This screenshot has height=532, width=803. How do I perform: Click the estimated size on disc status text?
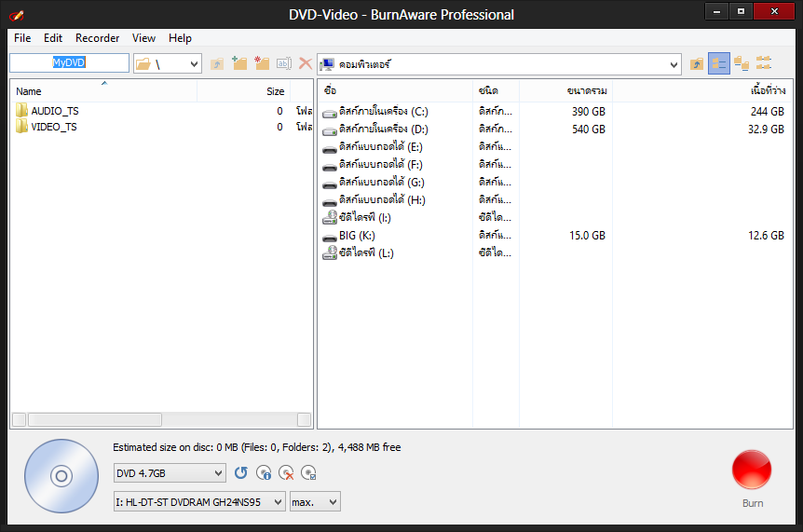pyautogui.click(x=256, y=447)
